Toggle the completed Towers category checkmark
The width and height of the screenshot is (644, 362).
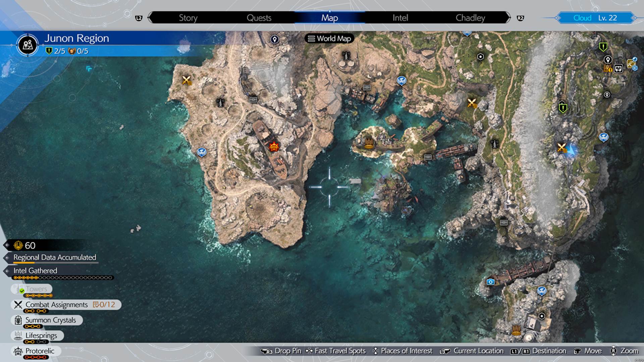[21, 291]
